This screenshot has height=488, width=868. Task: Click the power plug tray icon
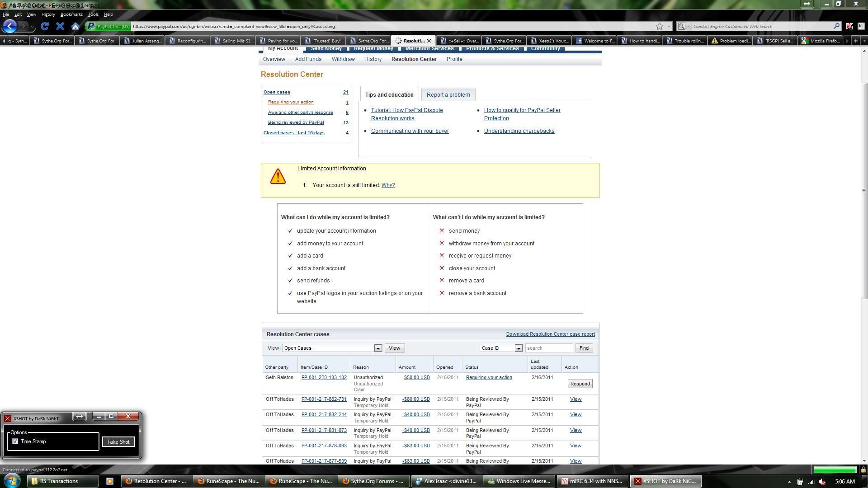coord(800,482)
